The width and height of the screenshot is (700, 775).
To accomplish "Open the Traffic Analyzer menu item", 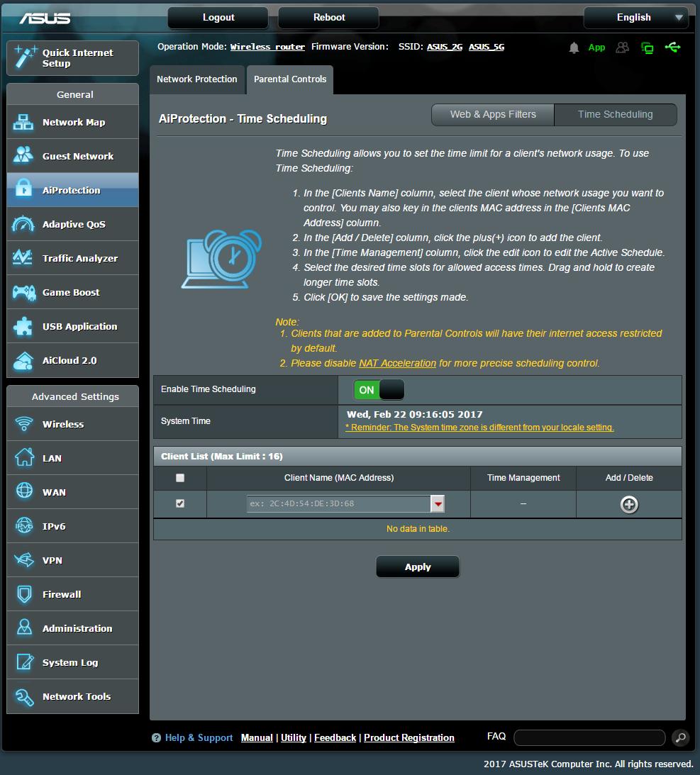I will point(72,259).
